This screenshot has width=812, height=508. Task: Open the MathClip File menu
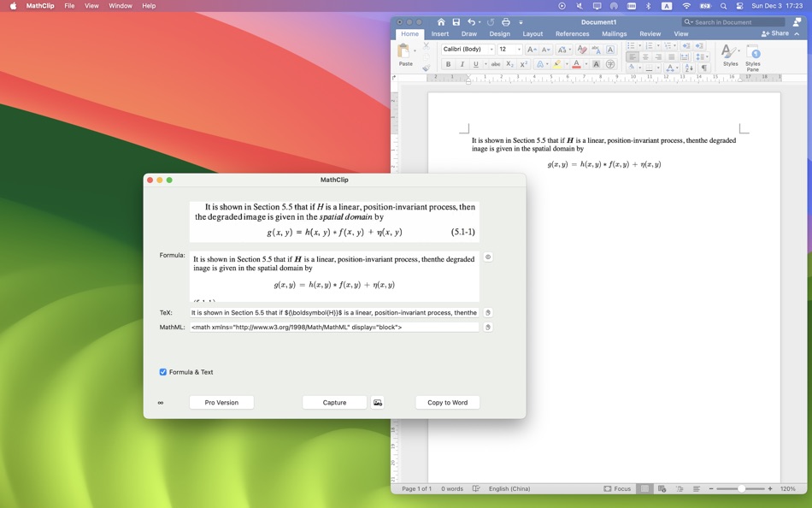[69, 6]
